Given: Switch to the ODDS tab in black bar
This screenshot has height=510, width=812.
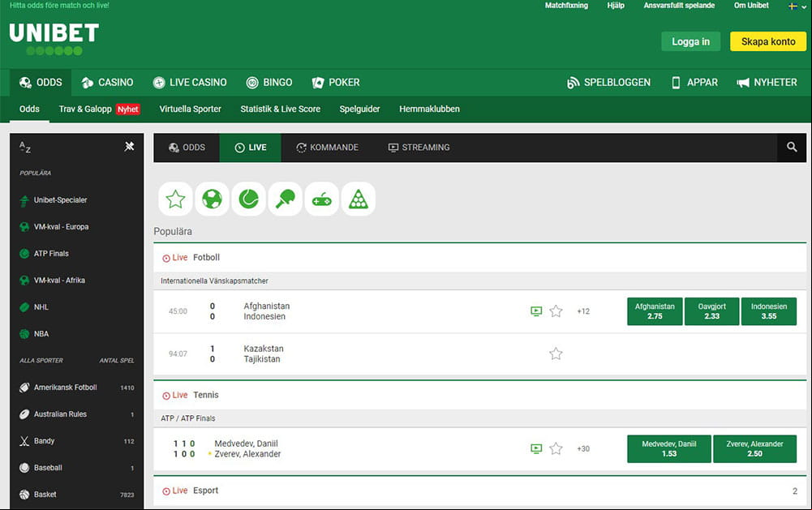Looking at the screenshot, I should click(x=187, y=148).
